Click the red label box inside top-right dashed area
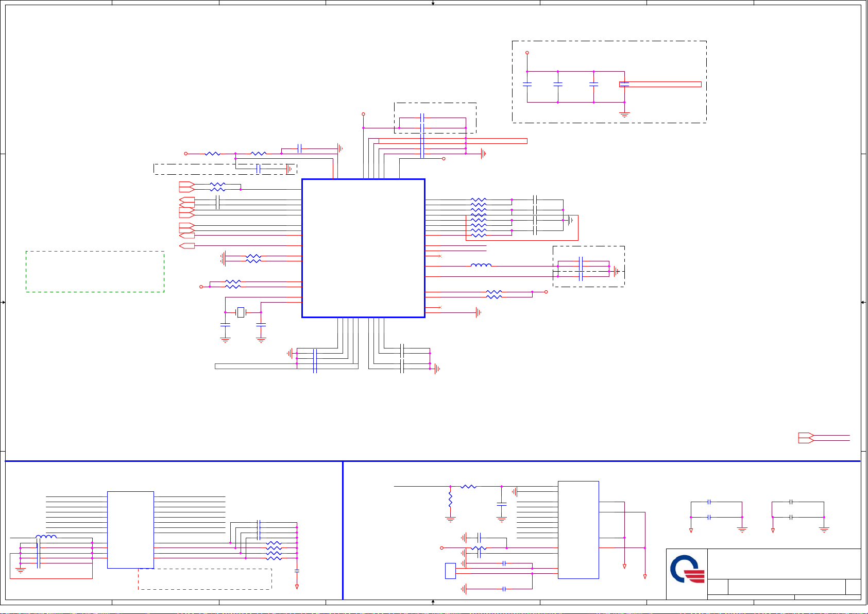Viewport: 868px width, 614px height. click(660, 84)
